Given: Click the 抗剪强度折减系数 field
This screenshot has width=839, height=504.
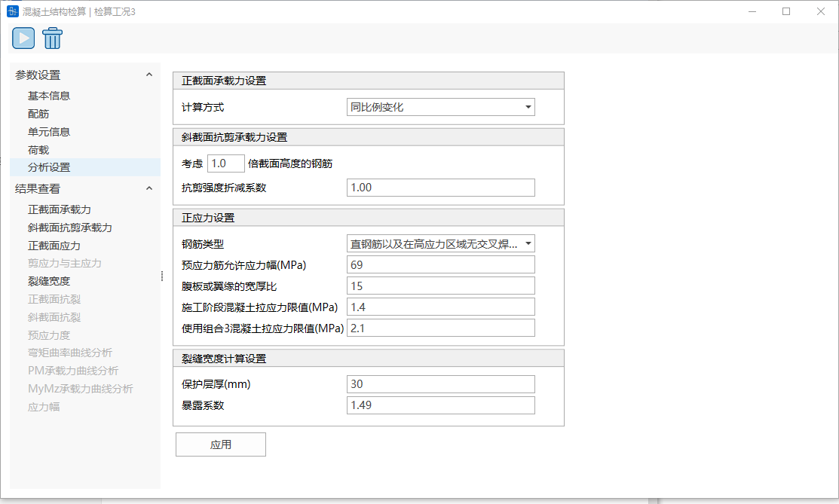Looking at the screenshot, I should coord(440,188).
